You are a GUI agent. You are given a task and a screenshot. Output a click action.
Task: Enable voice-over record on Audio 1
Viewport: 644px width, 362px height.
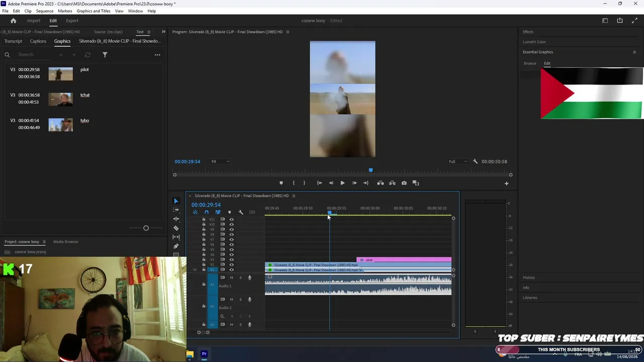click(250, 278)
